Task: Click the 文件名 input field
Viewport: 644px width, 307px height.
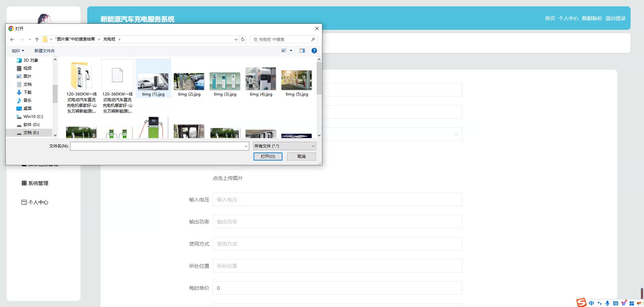Action: click(157, 146)
